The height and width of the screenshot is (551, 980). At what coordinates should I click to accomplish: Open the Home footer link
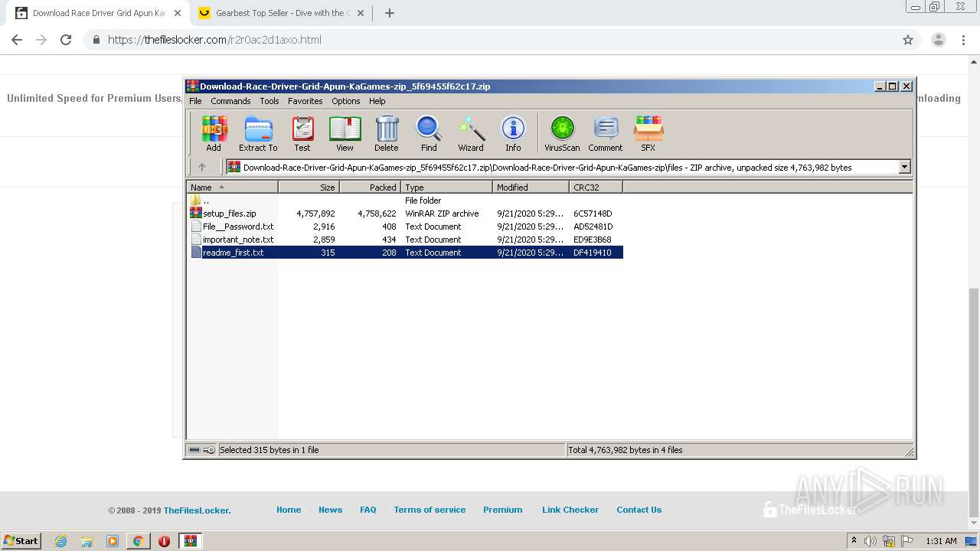(289, 510)
